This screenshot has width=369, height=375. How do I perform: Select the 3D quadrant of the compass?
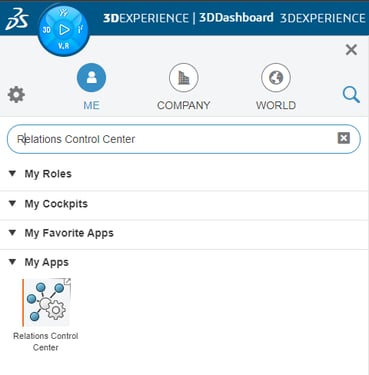[46, 30]
